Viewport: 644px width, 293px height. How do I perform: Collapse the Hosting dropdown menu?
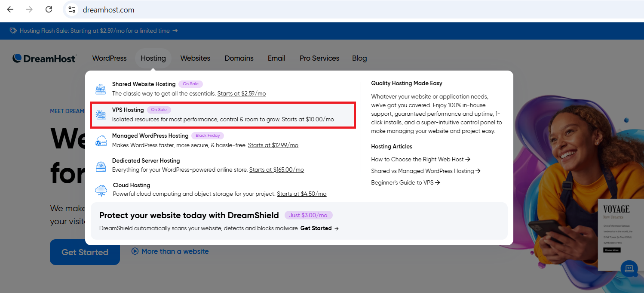pos(153,58)
